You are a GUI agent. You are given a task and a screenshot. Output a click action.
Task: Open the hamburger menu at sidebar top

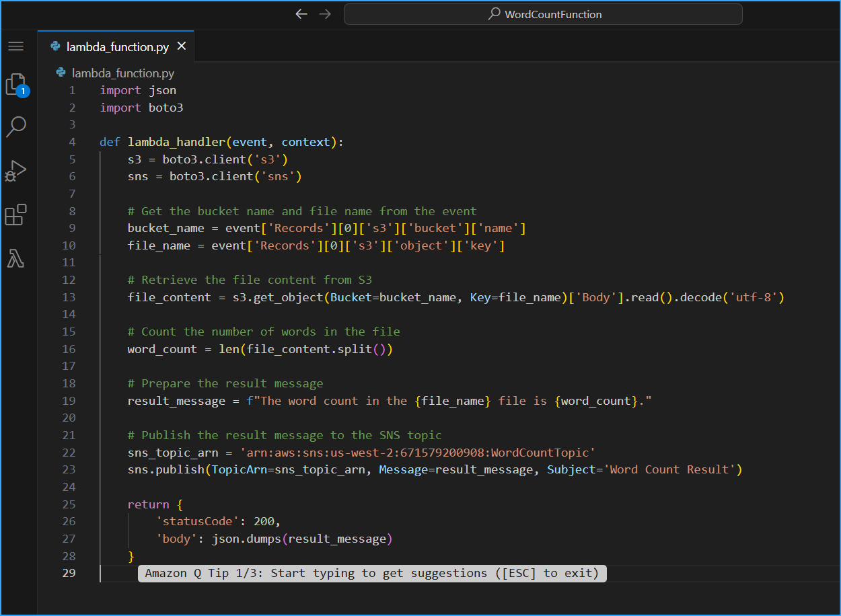(16, 46)
